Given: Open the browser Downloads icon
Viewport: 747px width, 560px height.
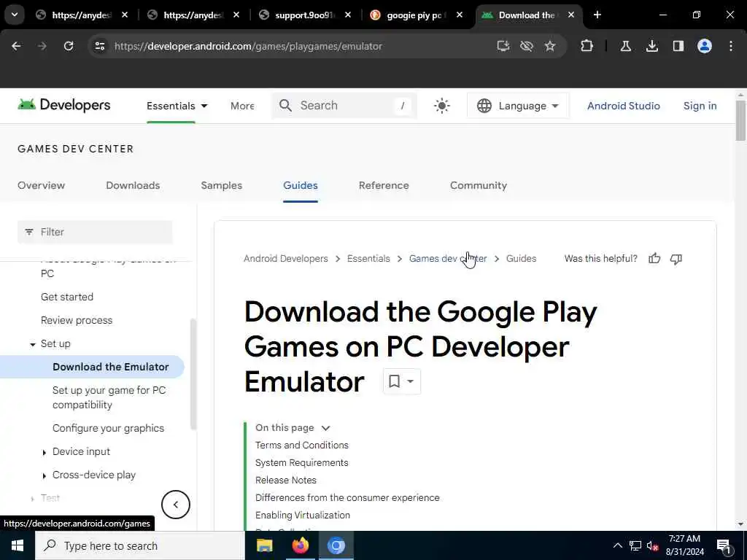Looking at the screenshot, I should click(652, 46).
